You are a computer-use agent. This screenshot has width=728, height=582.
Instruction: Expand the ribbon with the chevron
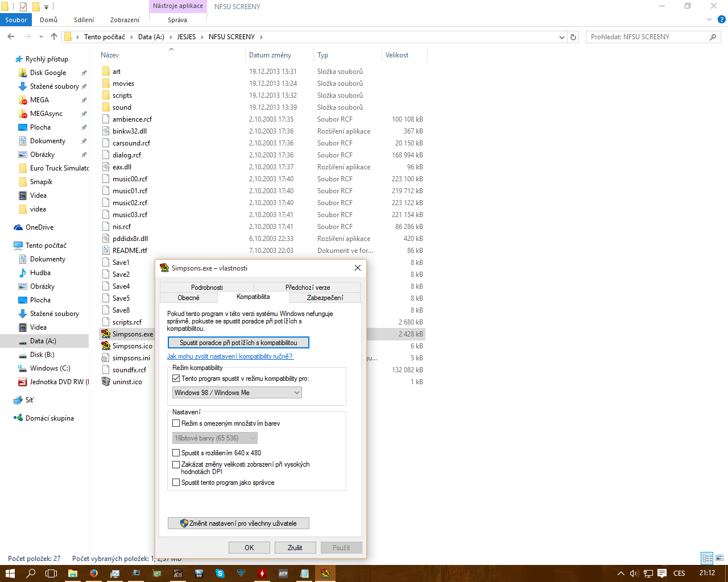709,20
